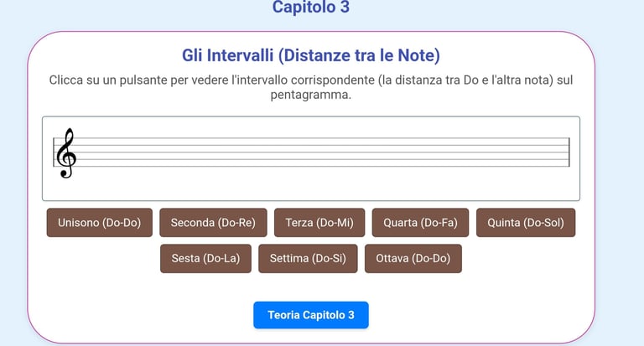Click the word pentagramma in the instructions
The height and width of the screenshot is (346, 644).
(x=311, y=95)
